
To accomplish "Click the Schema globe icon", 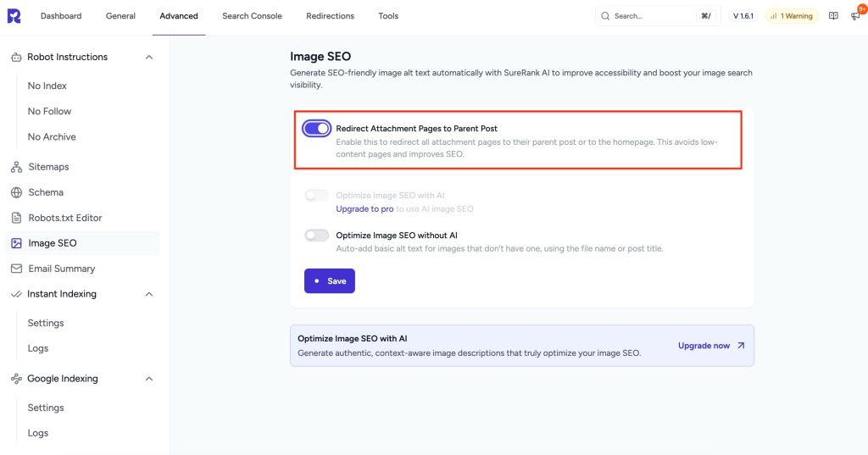I will coord(17,192).
